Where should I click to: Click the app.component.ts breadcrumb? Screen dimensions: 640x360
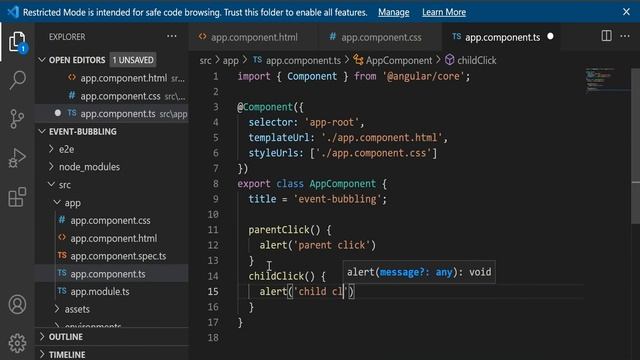(x=303, y=60)
